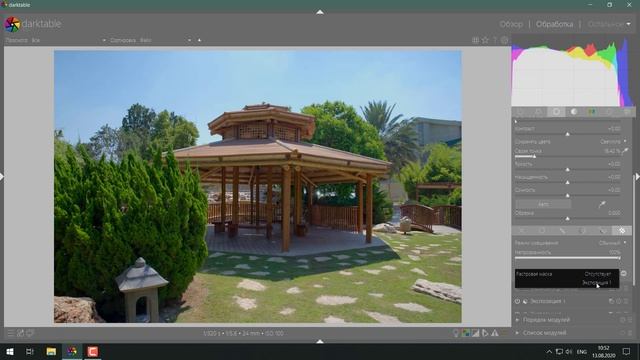This screenshot has width=640, height=360.
Task: Choose Отсутствует in the raster mask list
Action: pyautogui.click(x=597, y=274)
